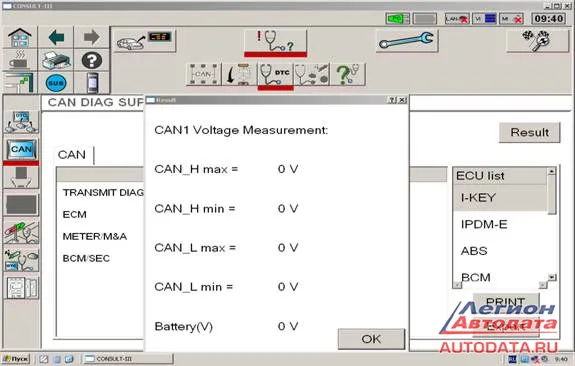Click ECU list scrollbar down arrow
575x366 pixels.
pyautogui.click(x=552, y=277)
